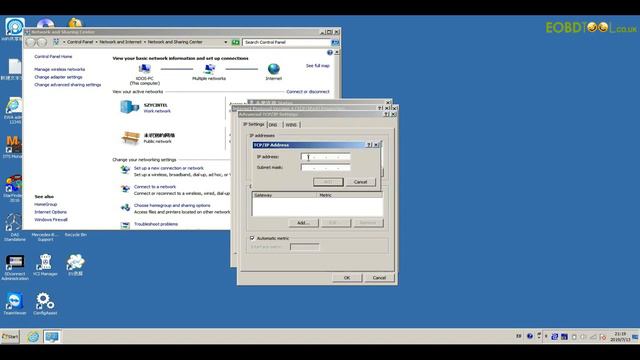Click the Connect to a network link
Viewport: 640px width, 360px height.
click(x=155, y=187)
